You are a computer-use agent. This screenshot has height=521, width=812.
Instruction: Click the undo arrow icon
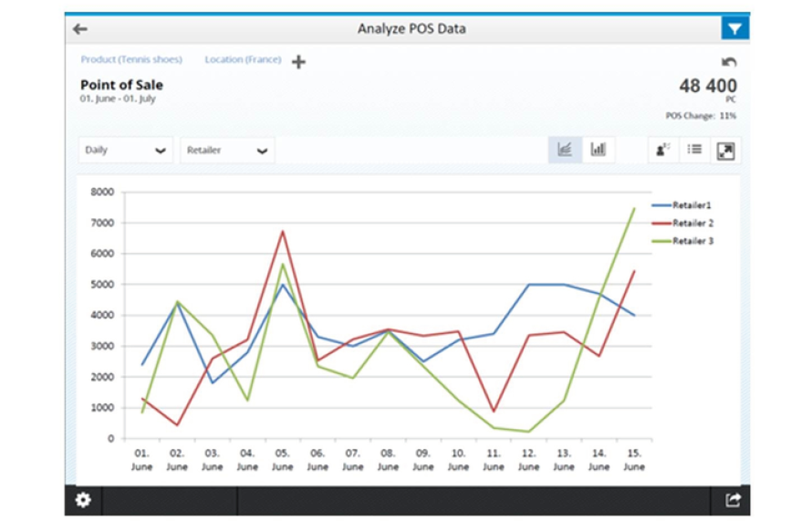729,63
